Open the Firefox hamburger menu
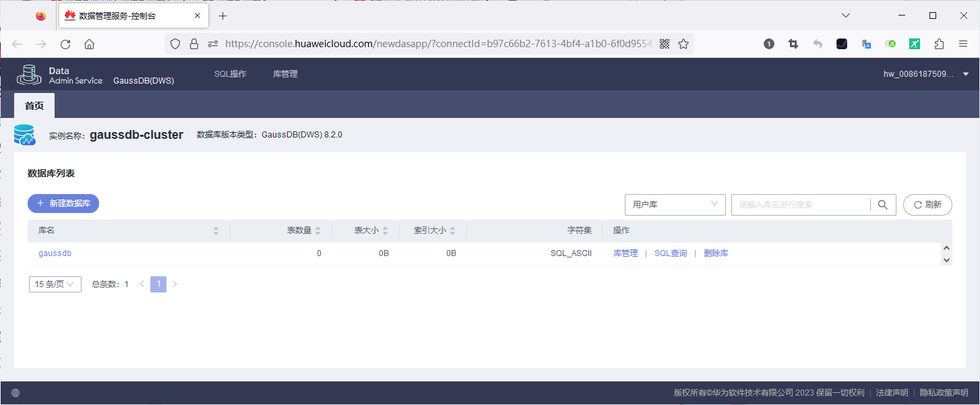The width and height of the screenshot is (980, 405). pos(963,44)
